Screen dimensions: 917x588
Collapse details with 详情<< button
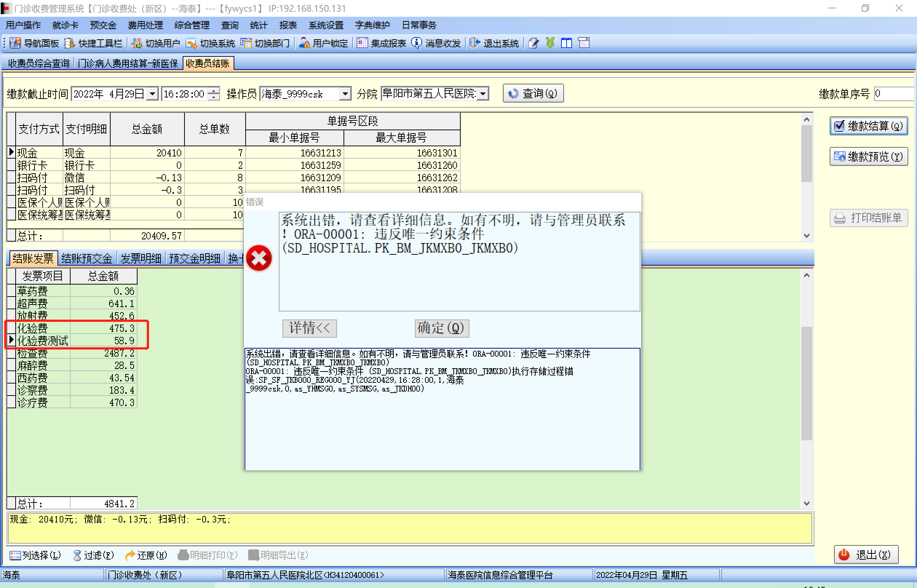[x=309, y=328]
